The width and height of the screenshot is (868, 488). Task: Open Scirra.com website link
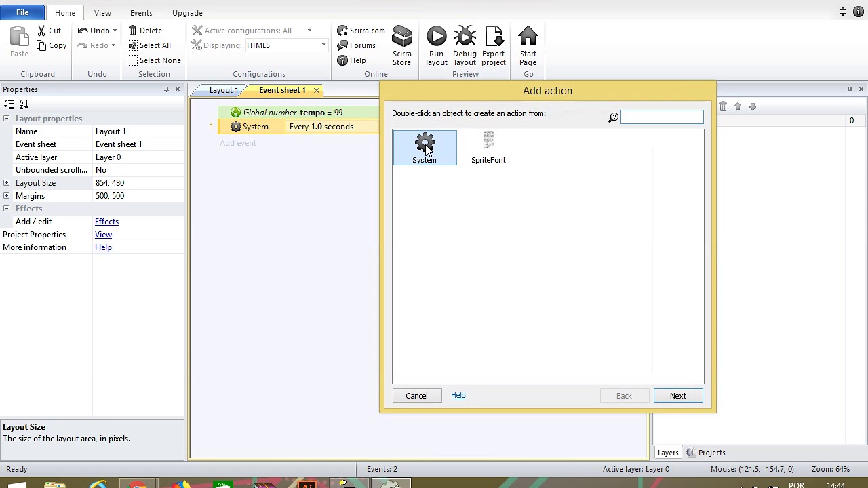click(x=361, y=30)
